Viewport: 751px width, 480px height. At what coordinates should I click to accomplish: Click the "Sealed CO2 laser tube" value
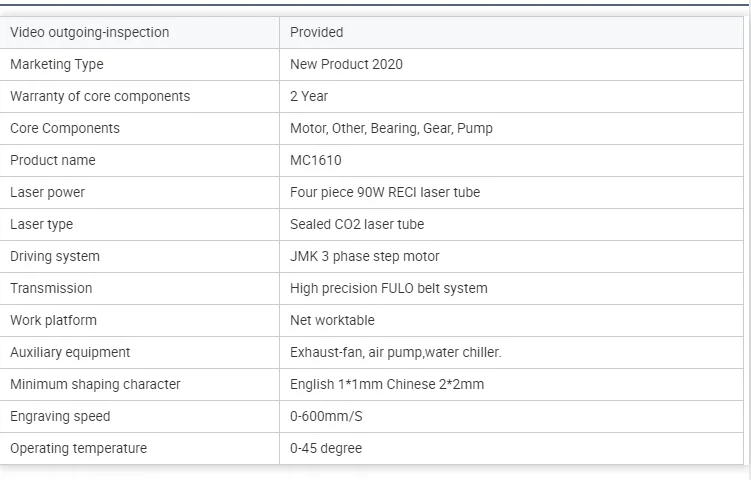pos(357,224)
